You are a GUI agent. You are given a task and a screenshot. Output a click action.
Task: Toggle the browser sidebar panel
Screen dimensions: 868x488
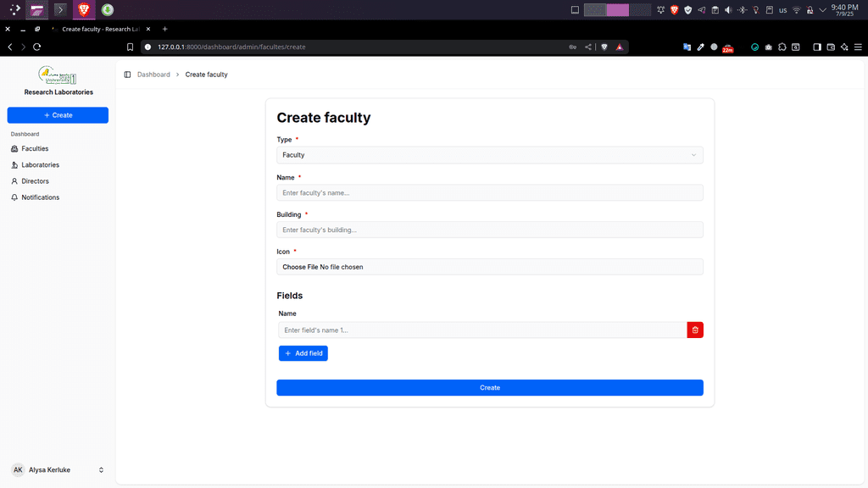pos(817,47)
